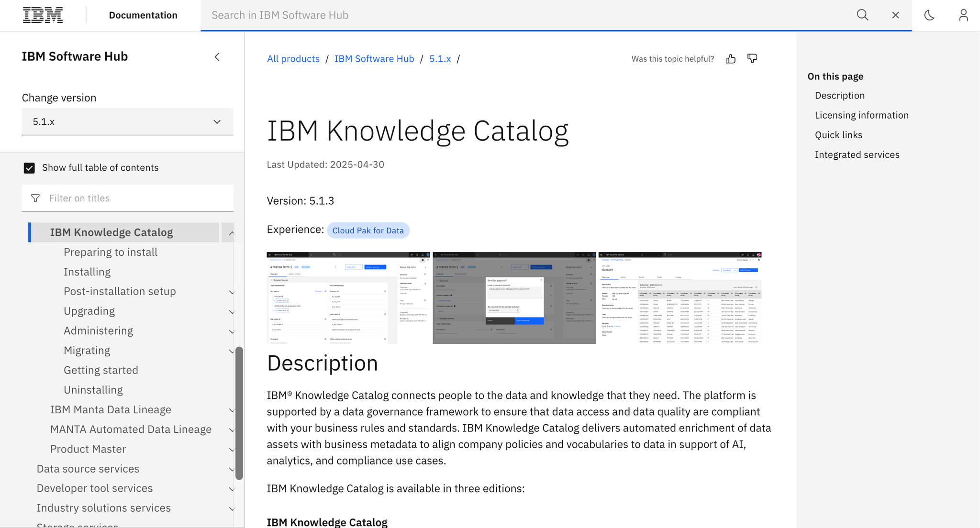Collapse the IBM Software Hub sidebar
Viewport: 980px width, 528px height.
pos(217,56)
